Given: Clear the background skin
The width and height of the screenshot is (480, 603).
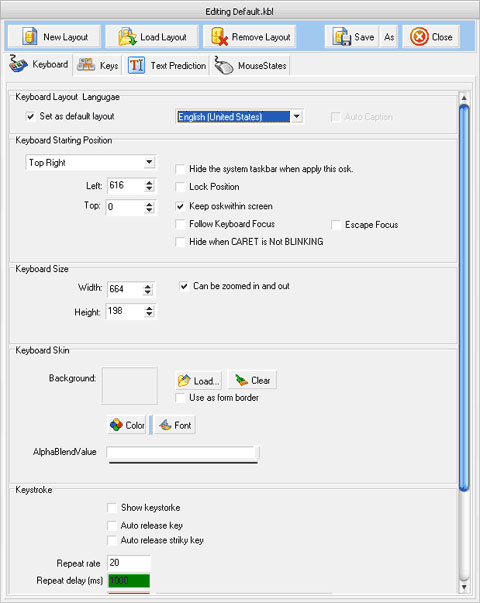Looking at the screenshot, I should click(x=252, y=380).
